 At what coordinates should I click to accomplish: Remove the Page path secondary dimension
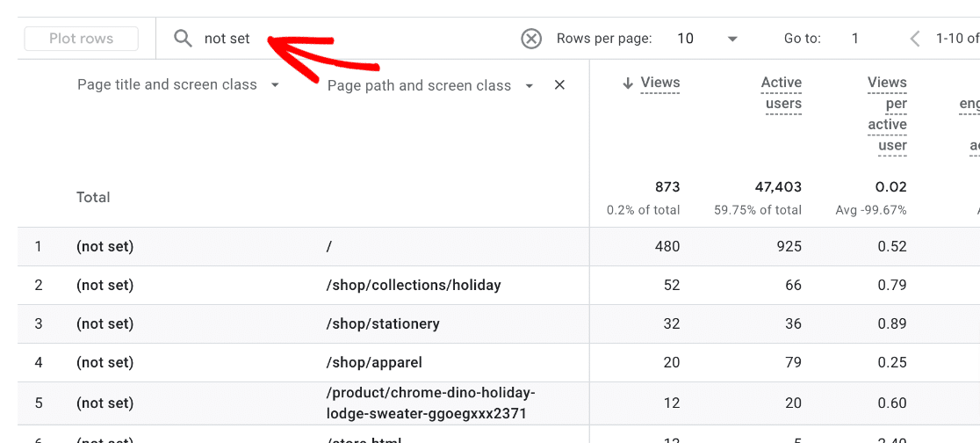[x=559, y=85]
